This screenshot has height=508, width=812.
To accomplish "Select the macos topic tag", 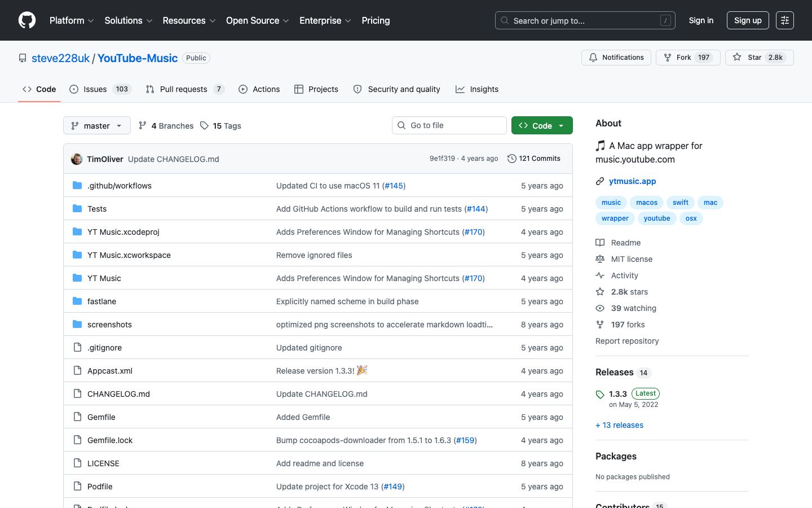I will 647,203.
